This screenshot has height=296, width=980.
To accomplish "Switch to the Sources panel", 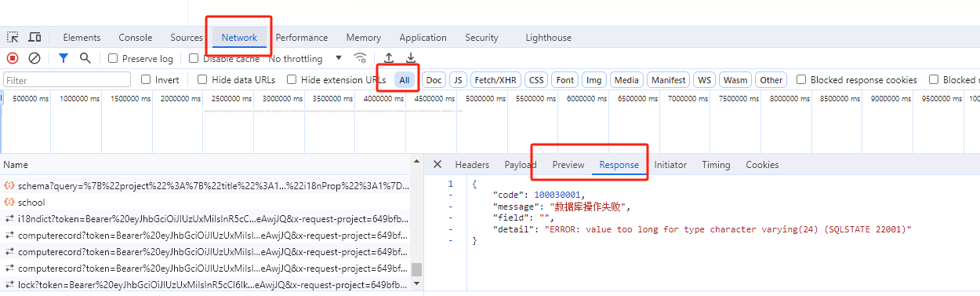I will pos(187,38).
